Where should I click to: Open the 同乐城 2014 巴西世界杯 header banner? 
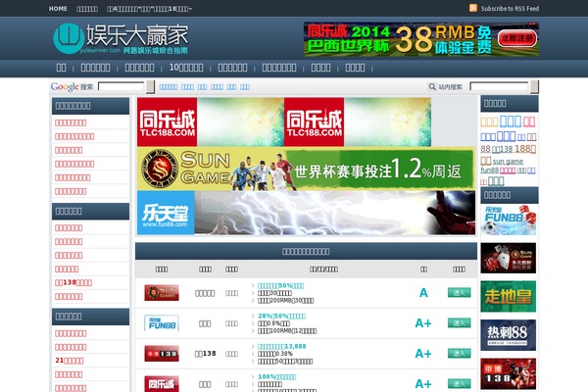coord(421,39)
